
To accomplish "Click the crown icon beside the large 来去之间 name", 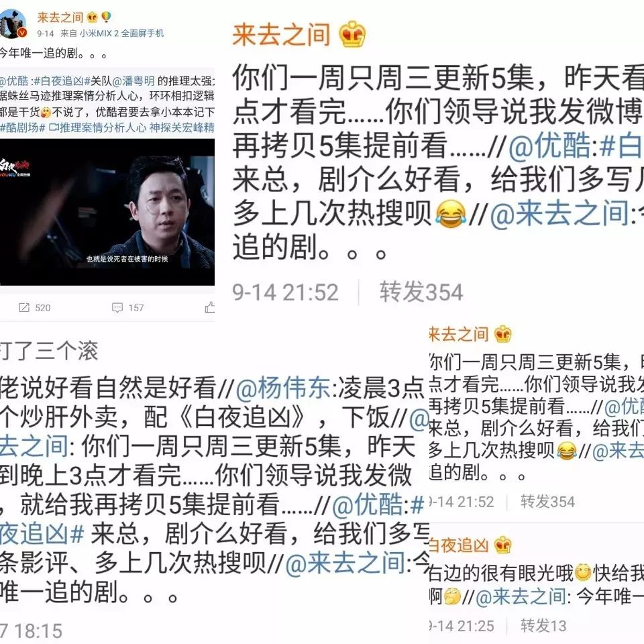I will [x=352, y=34].
